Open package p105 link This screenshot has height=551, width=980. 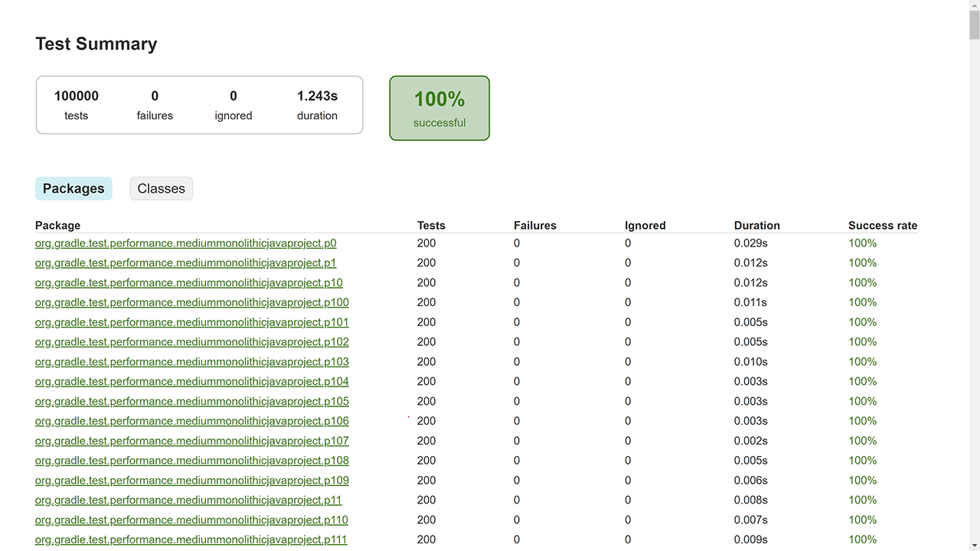191,402
